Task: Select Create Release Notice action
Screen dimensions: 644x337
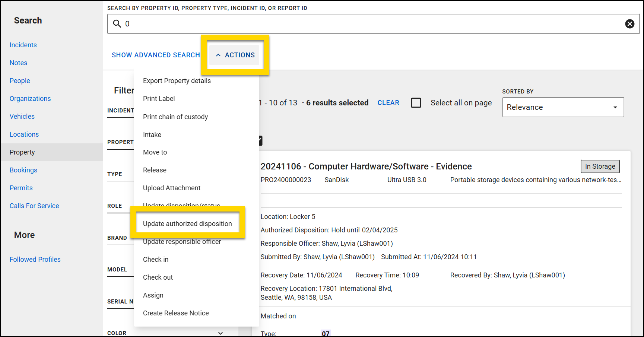Action: coord(176,313)
